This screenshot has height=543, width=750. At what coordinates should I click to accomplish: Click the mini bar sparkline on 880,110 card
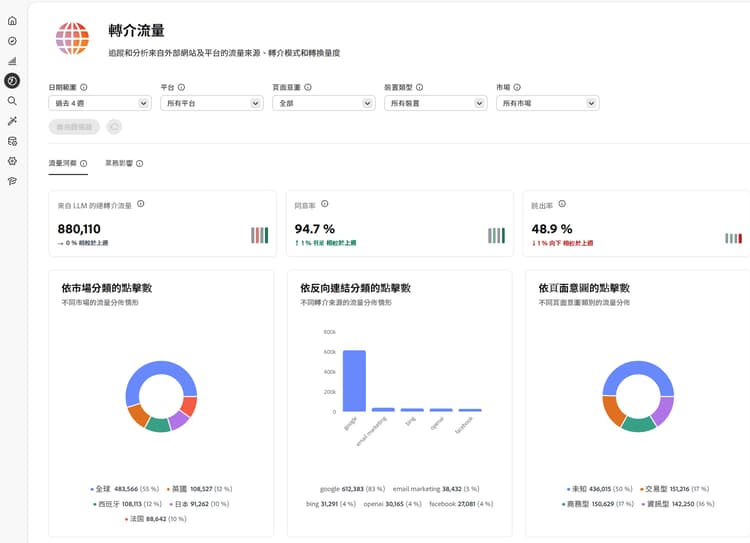(x=260, y=235)
